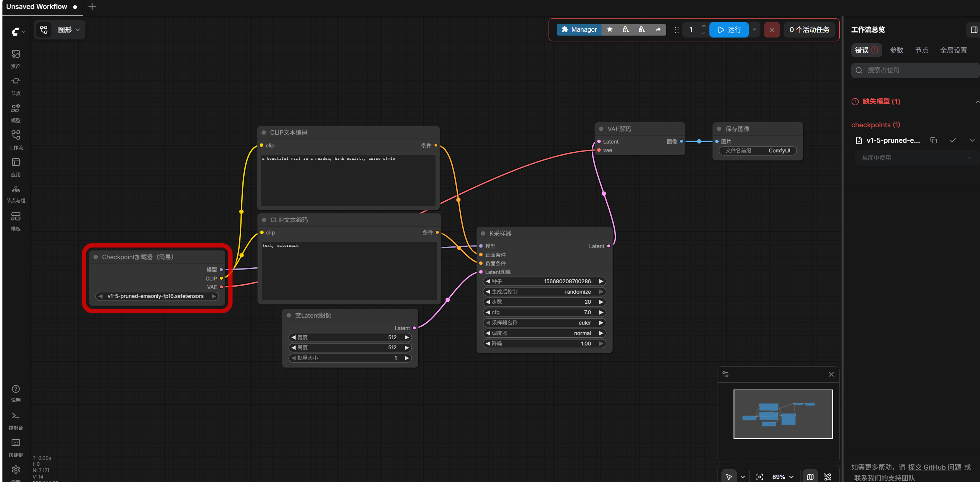Viewport: 980px width, 482px height.
Task: Click the 步数 steps value slider
Action: (544, 302)
